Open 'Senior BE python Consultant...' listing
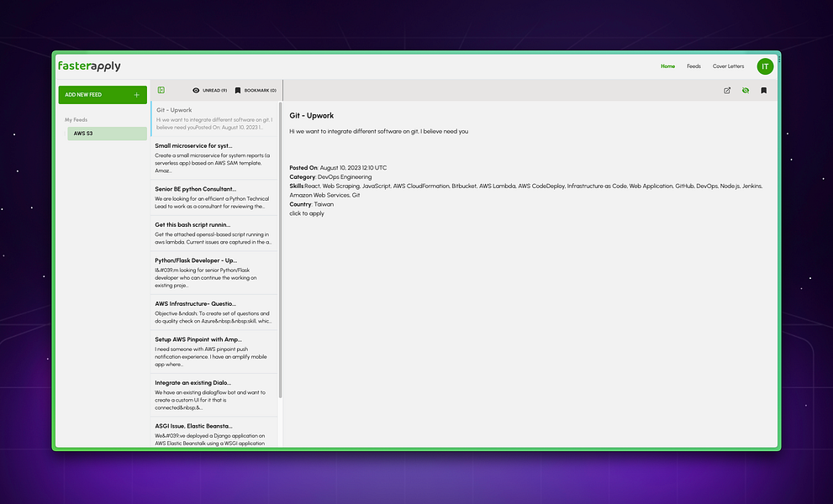This screenshot has width=833, height=504. coord(214,197)
